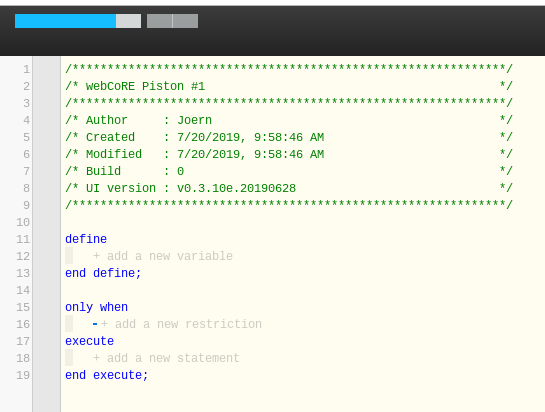The image size is (545, 412).
Task: Add a new statement
Action: click(166, 358)
